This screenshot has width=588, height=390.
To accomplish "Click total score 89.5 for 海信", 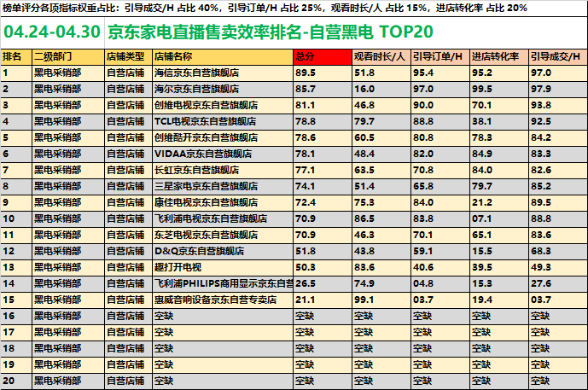I will (323, 73).
